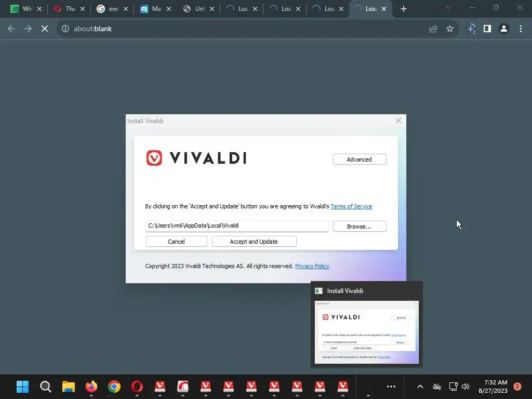Open the clock showing 7:32 AM

point(493,387)
